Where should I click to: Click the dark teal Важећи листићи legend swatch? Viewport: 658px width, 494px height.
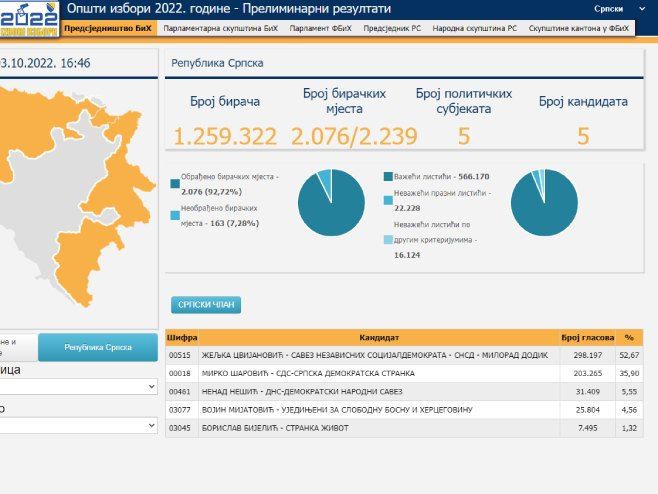point(386,175)
